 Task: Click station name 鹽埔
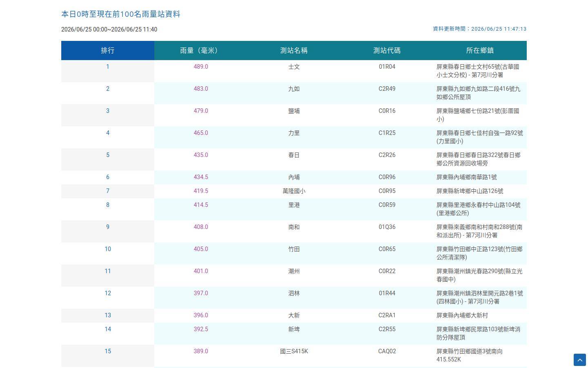(x=294, y=111)
